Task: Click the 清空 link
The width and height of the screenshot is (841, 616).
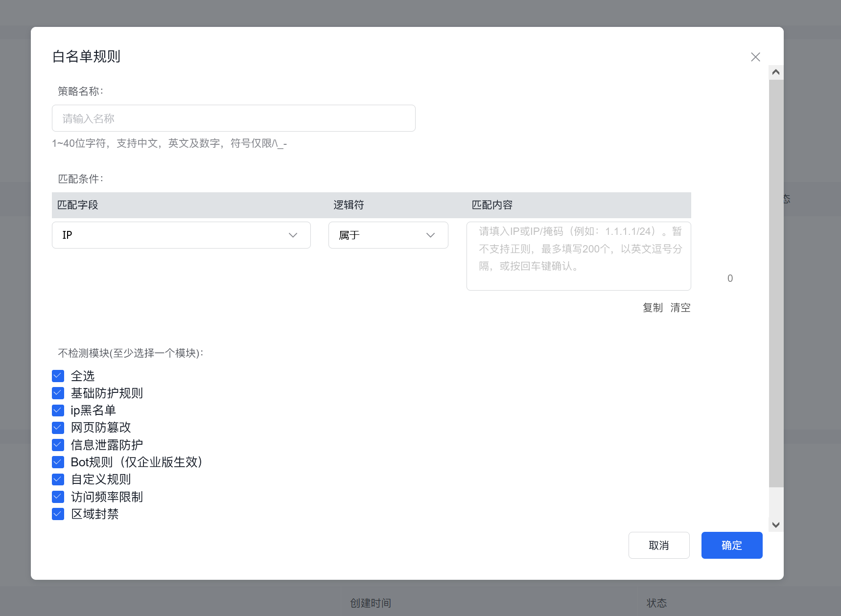Action: [680, 307]
